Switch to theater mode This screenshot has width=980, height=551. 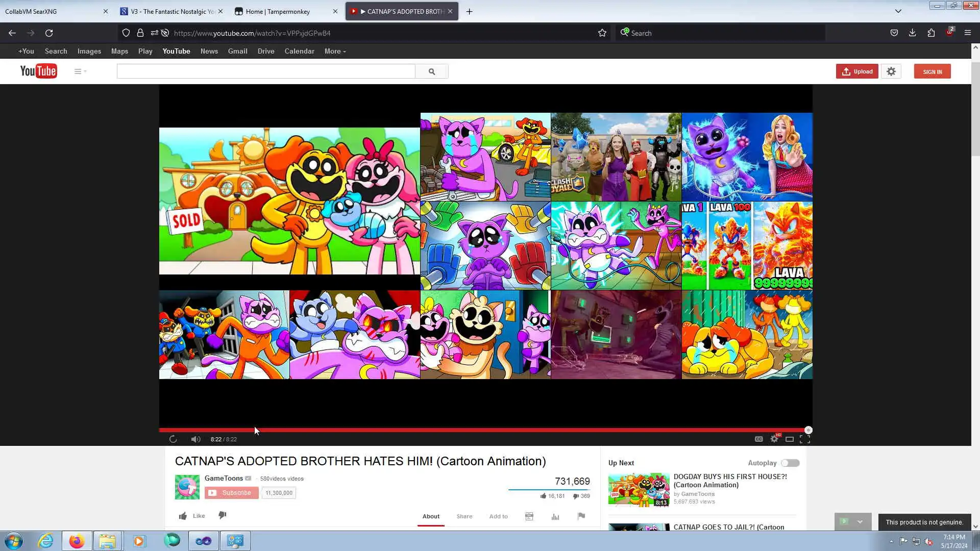[790, 439]
